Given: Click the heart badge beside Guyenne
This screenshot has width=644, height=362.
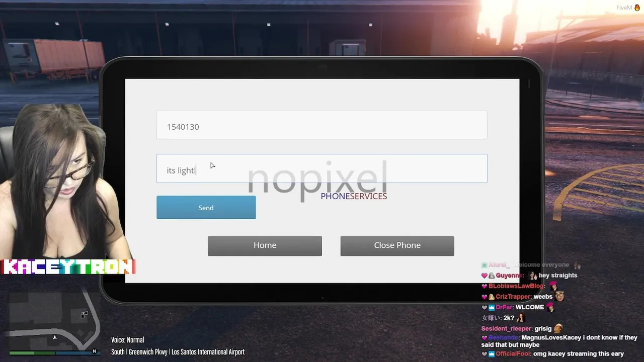Looking at the screenshot, I should (485, 276).
